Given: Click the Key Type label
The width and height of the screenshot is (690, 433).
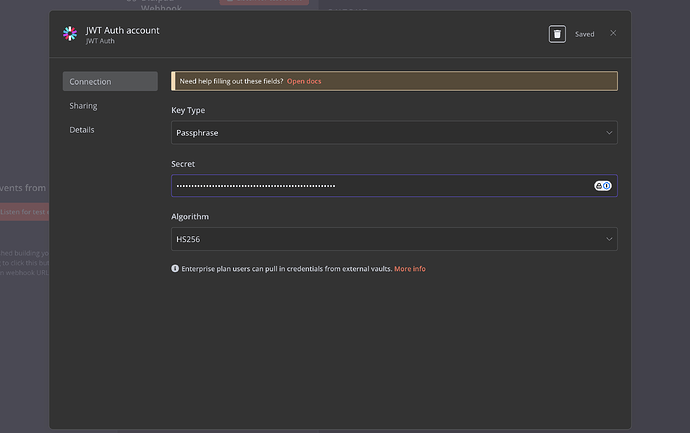Looking at the screenshot, I should click(188, 110).
